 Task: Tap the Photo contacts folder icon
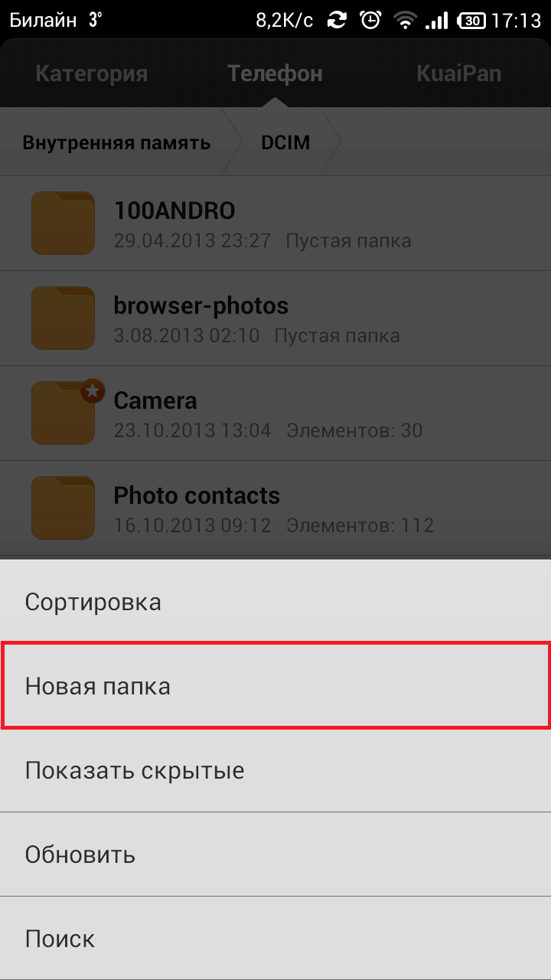pos(63,508)
